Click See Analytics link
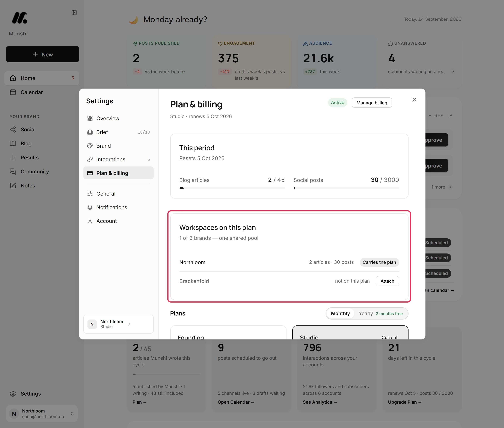 (320, 402)
